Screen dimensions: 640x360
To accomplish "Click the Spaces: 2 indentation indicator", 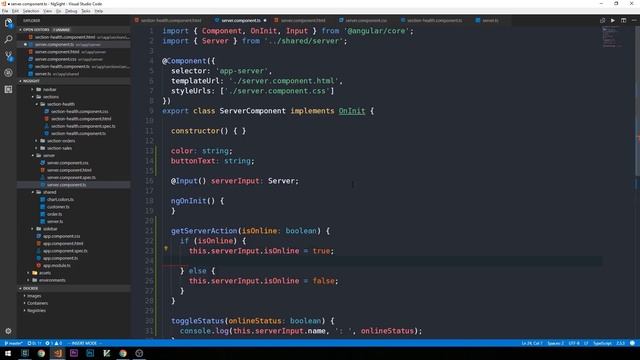I will 556,343.
